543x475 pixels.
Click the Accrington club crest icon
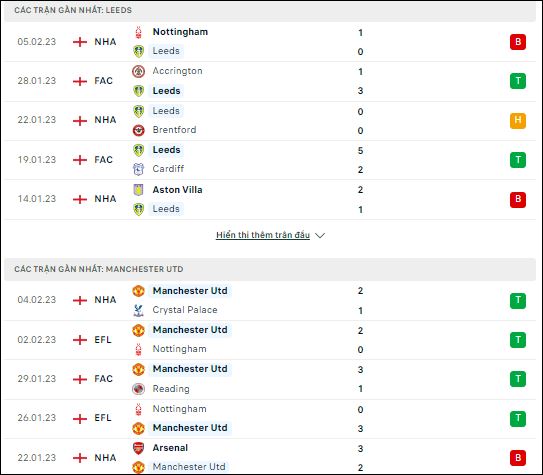139,71
